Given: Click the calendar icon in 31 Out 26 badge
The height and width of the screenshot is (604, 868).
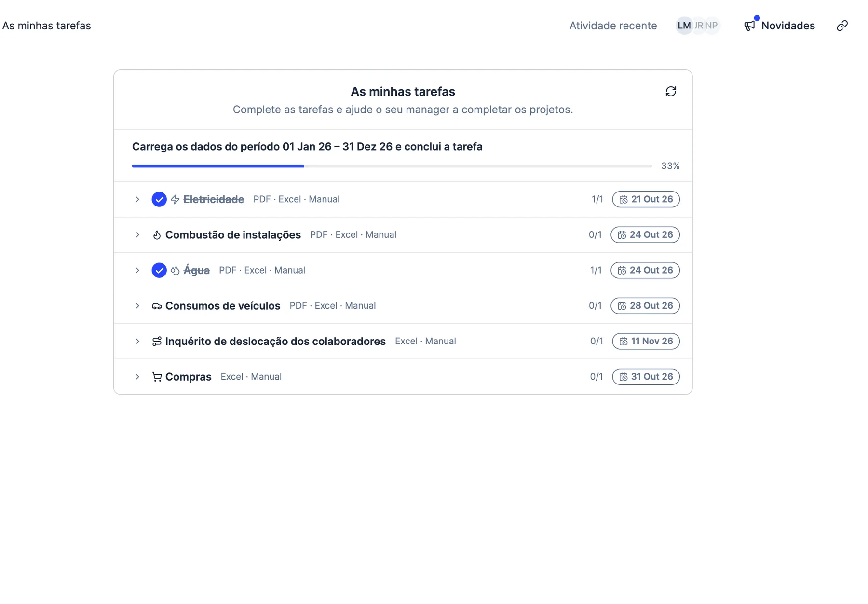Looking at the screenshot, I should [x=624, y=377].
